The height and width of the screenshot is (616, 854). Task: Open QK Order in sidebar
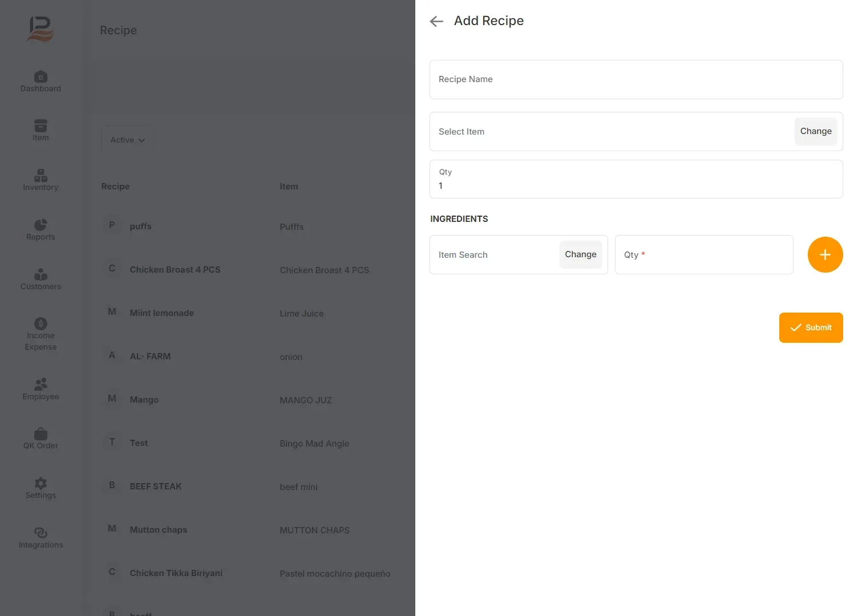41,438
